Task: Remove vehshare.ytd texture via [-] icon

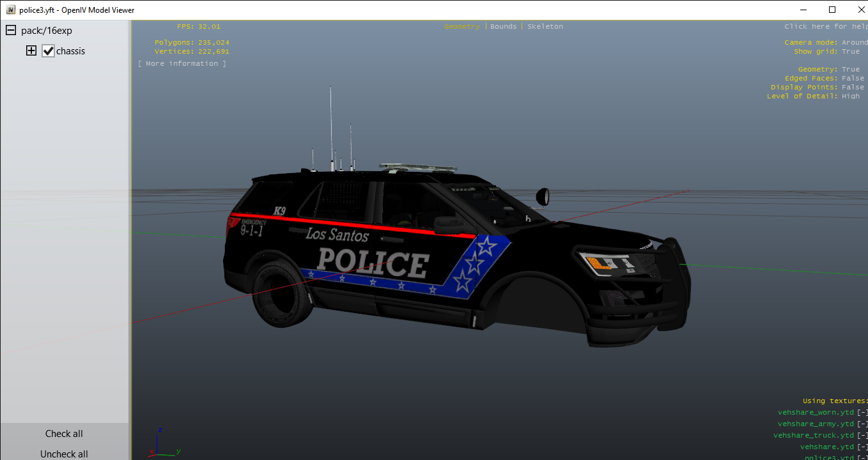Action: [862, 447]
